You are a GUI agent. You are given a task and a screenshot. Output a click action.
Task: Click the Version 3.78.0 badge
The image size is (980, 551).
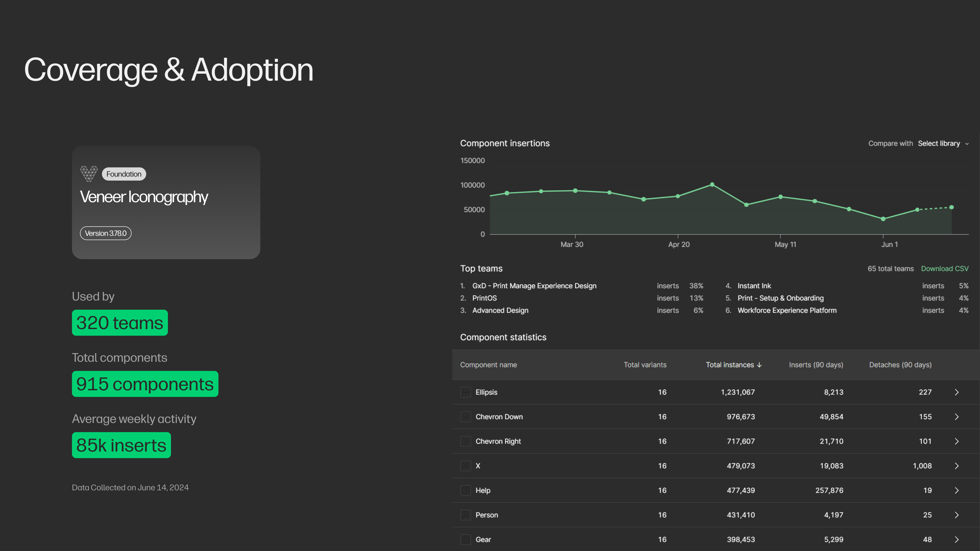(x=105, y=233)
